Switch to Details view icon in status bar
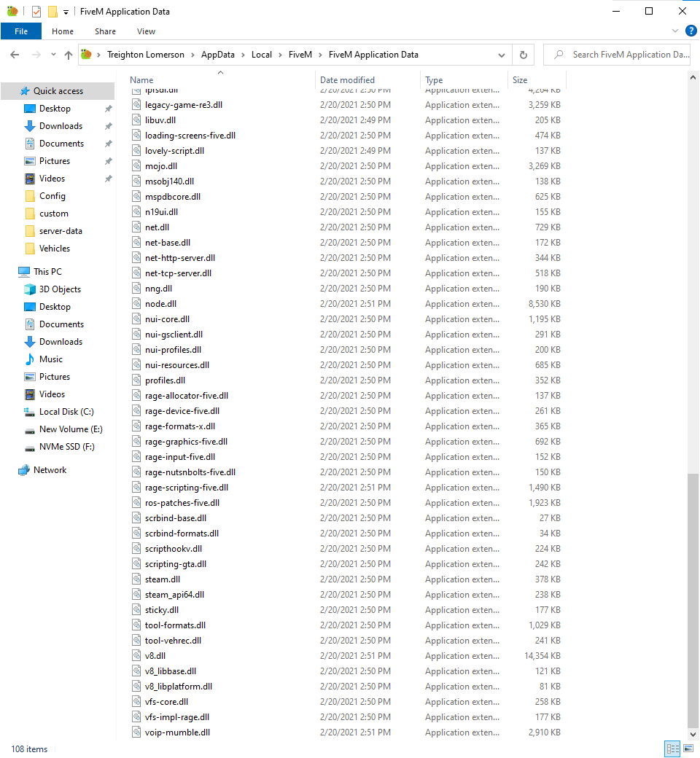Image resolution: width=700 pixels, height=758 pixels. (672, 749)
